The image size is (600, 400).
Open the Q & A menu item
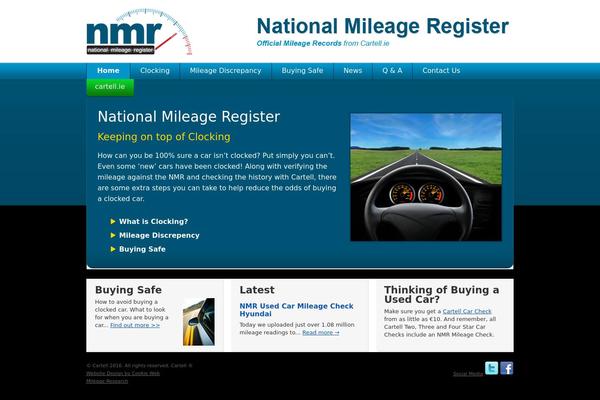[392, 71]
